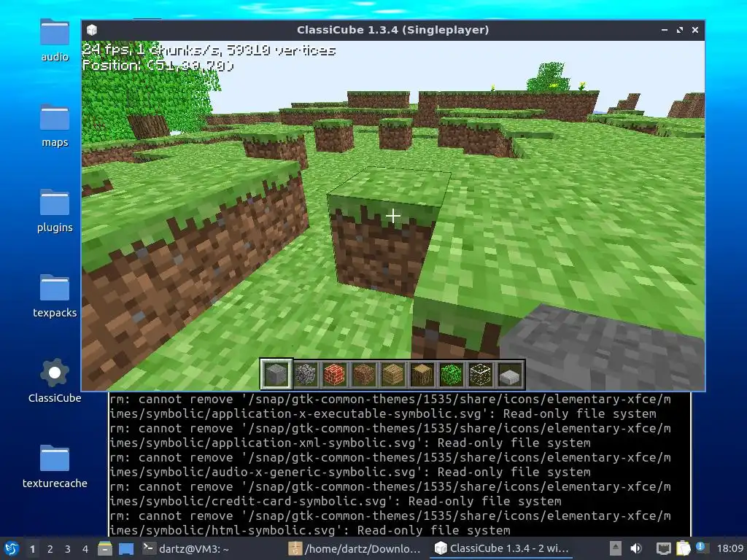Select the stone slab in the hotbar

[509, 375]
